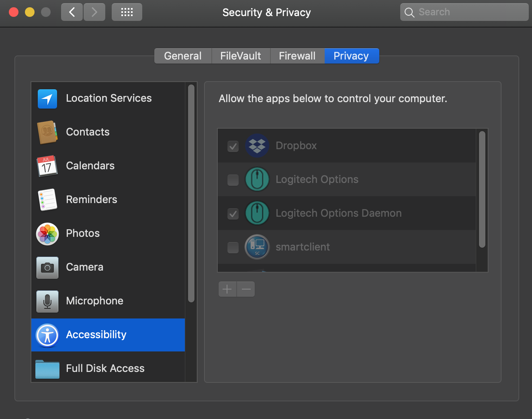Select the "Microphone" label in the list
The height and width of the screenshot is (419, 532).
point(95,301)
